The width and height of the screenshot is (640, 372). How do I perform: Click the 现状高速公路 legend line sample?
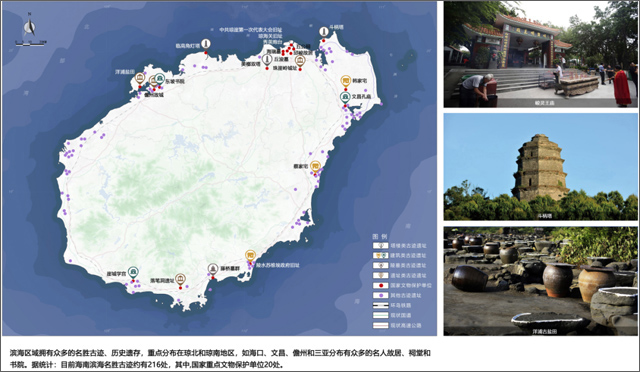tap(380, 325)
